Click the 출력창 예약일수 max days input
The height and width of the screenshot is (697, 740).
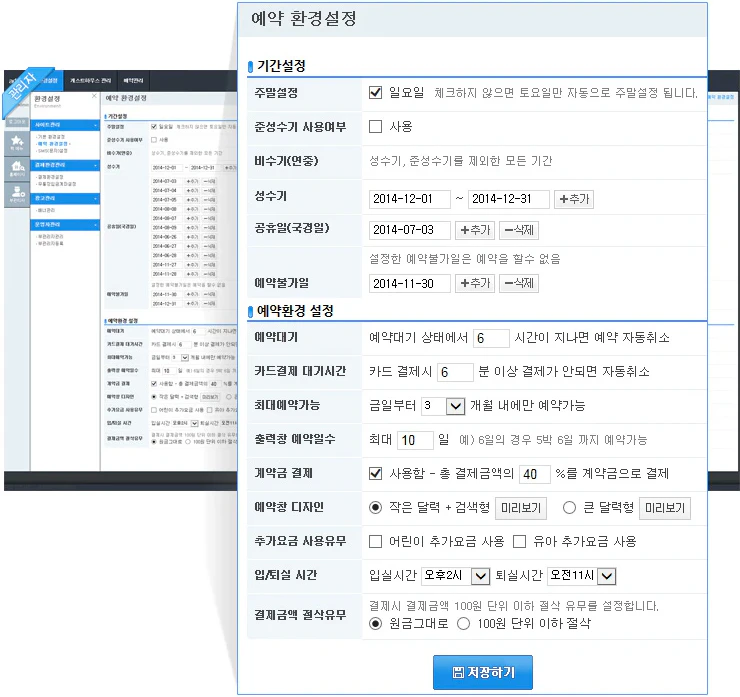[x=415, y=440]
